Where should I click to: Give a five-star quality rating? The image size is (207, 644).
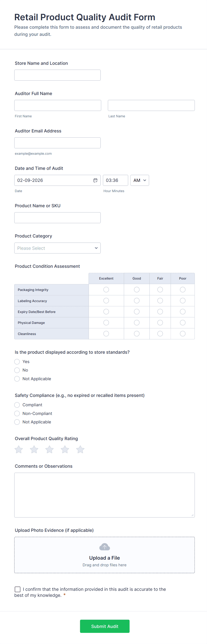click(x=80, y=449)
